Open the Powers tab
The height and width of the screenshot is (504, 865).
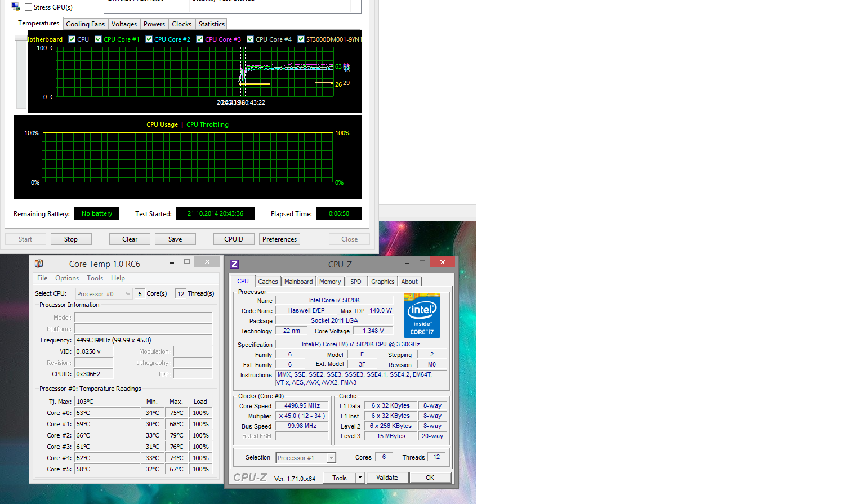154,24
